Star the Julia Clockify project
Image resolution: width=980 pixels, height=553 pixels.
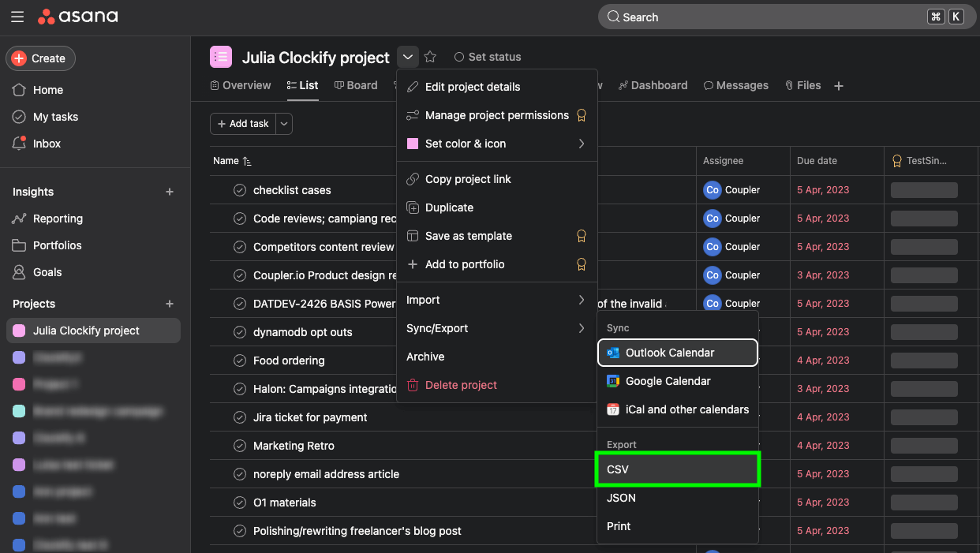tap(429, 57)
